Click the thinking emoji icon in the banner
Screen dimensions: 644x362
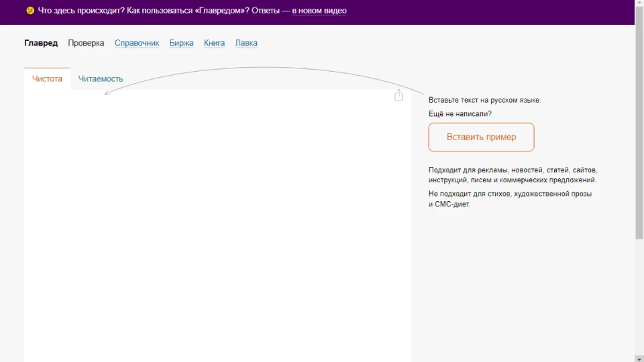(x=30, y=11)
